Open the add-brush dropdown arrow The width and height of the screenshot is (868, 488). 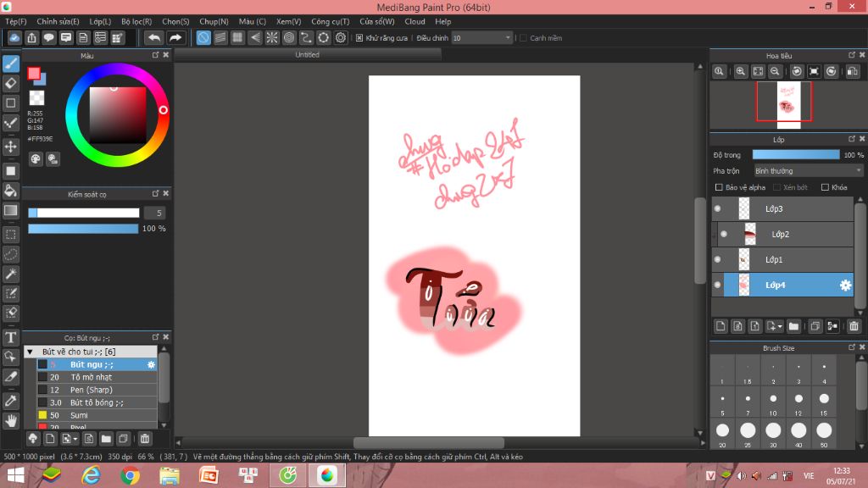[x=75, y=439]
